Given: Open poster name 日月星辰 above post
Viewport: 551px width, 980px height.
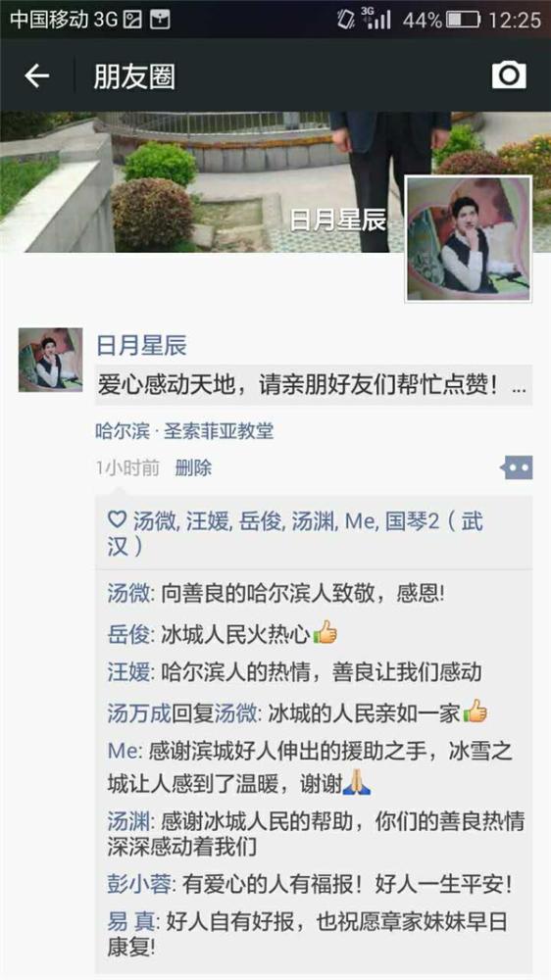Looking at the screenshot, I should (x=141, y=346).
